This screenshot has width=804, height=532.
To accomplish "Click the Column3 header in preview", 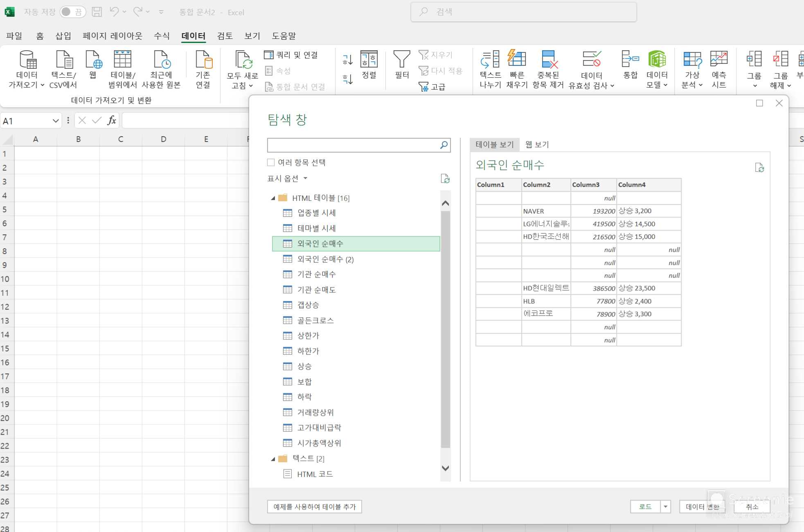I will pos(593,184).
